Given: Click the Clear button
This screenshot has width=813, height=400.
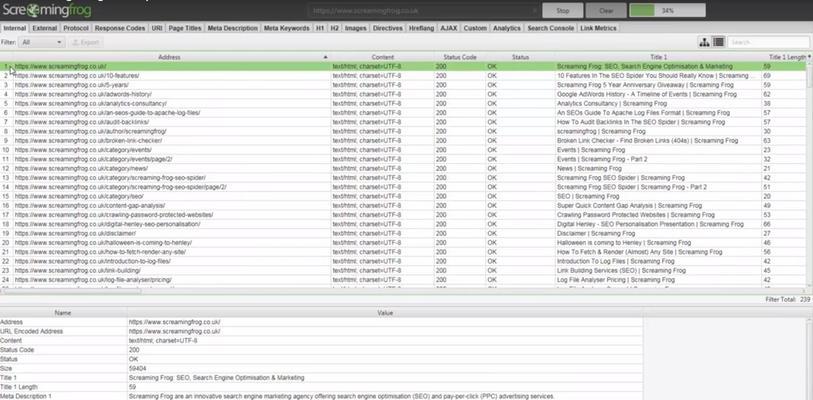Looking at the screenshot, I should pos(606,10).
